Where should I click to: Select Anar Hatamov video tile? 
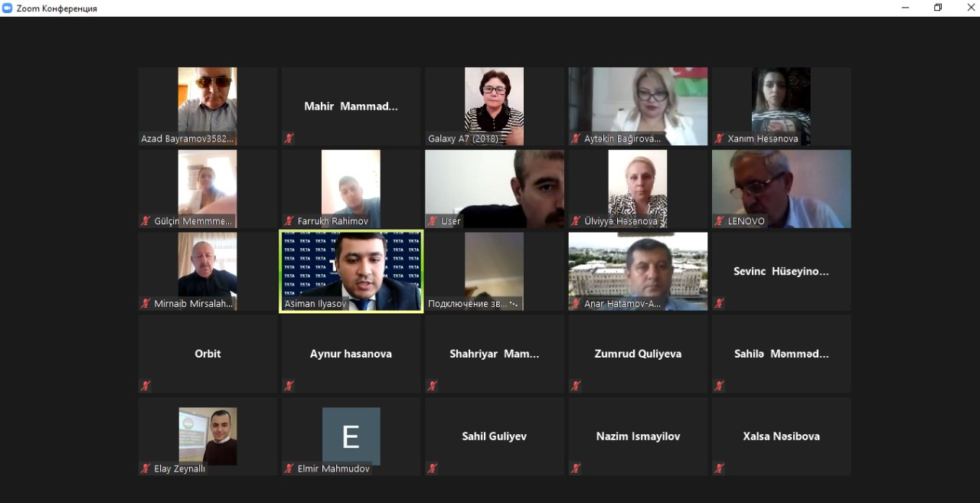pos(638,271)
